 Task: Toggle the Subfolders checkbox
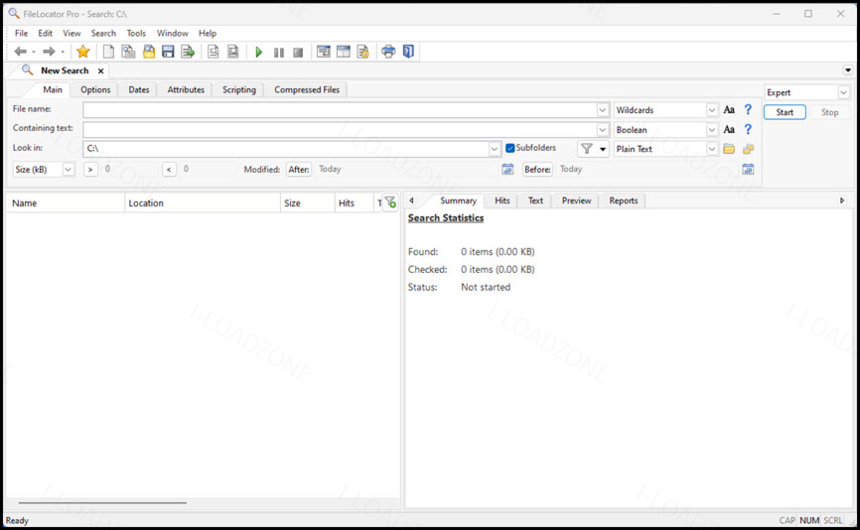[510, 148]
